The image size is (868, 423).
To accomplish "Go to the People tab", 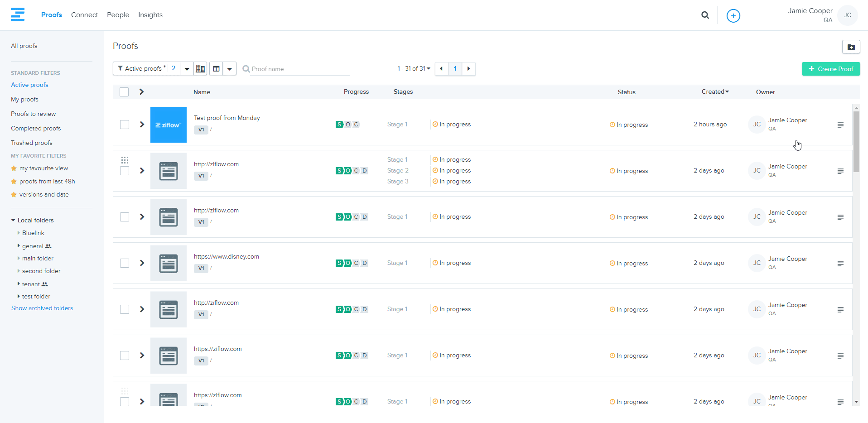I will click(x=118, y=15).
